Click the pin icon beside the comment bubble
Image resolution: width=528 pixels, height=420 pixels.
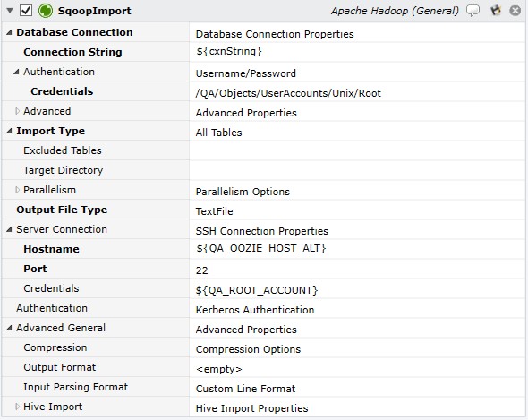click(496, 11)
